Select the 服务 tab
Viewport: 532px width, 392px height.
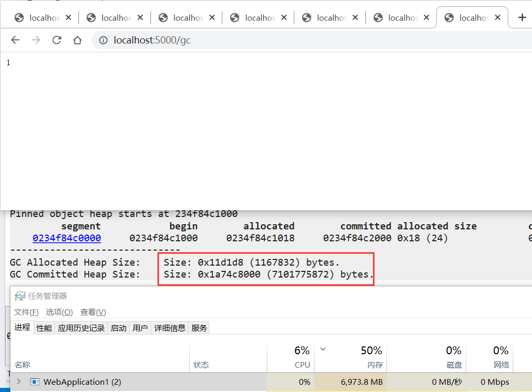click(x=199, y=328)
